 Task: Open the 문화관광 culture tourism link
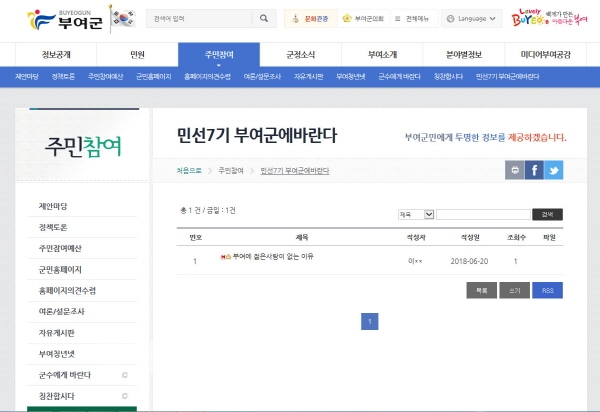pyautogui.click(x=309, y=18)
